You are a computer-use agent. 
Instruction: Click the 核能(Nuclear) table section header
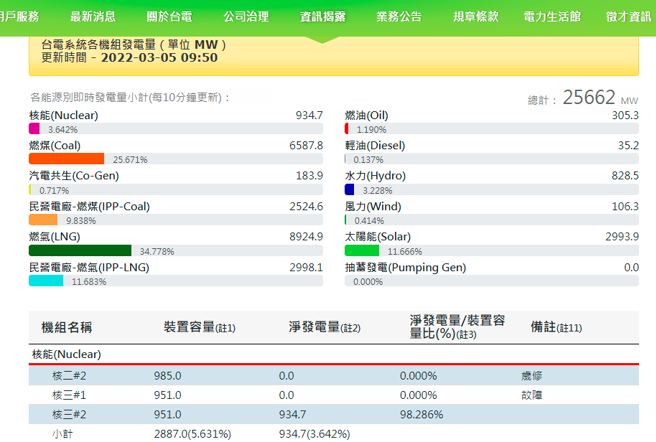point(66,353)
